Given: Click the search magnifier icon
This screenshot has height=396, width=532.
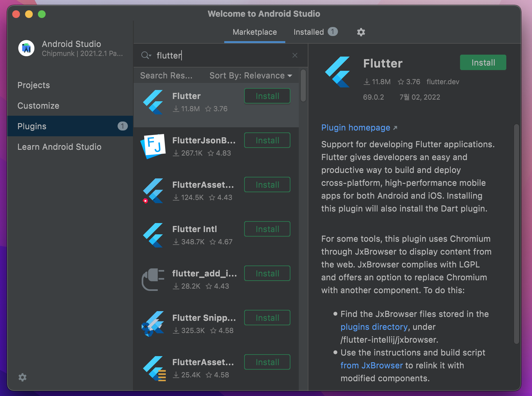Looking at the screenshot, I should pyautogui.click(x=146, y=55).
